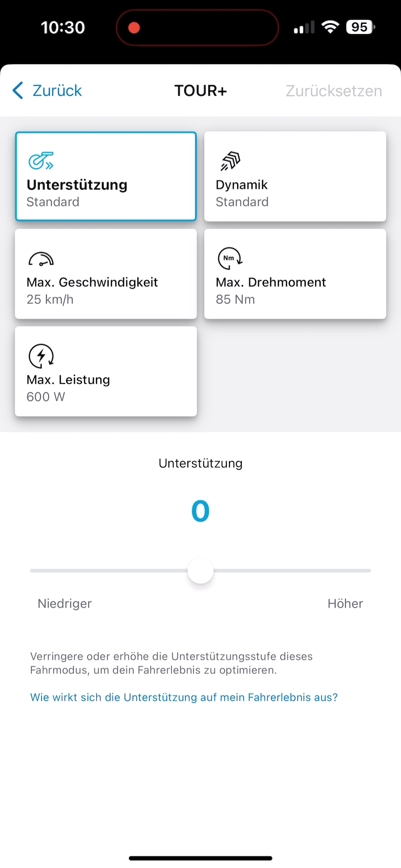This screenshot has height=868, width=401.
Task: Tap the Unterstützung assist icon
Action: pos(41,160)
